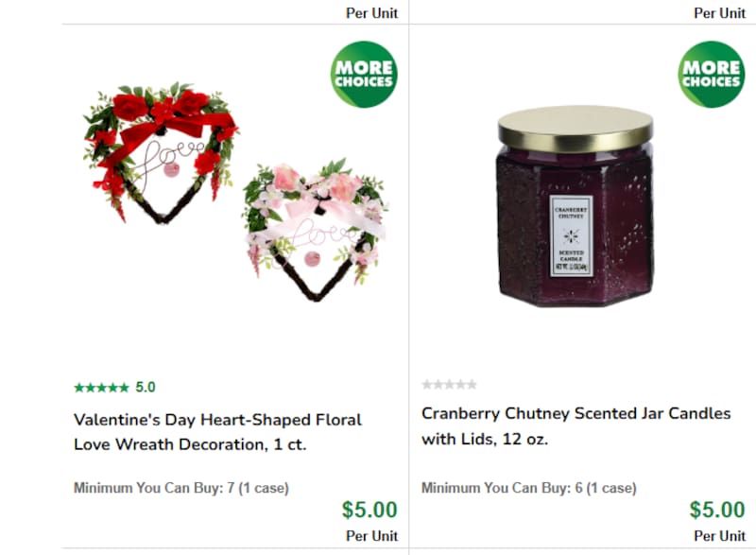The height and width of the screenshot is (555, 756).
Task: Open Valentine's Day Heart-Shaped Floral Wreath link
Action: tap(217, 431)
